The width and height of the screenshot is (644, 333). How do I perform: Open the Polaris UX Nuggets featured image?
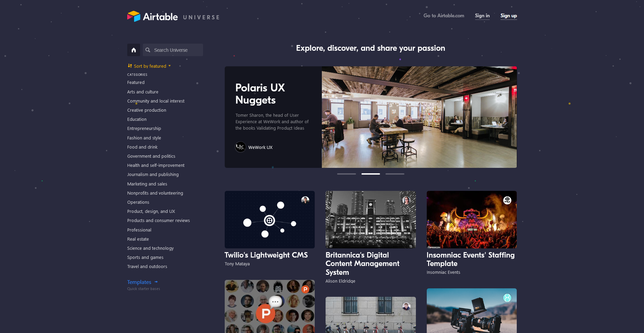[x=419, y=117]
